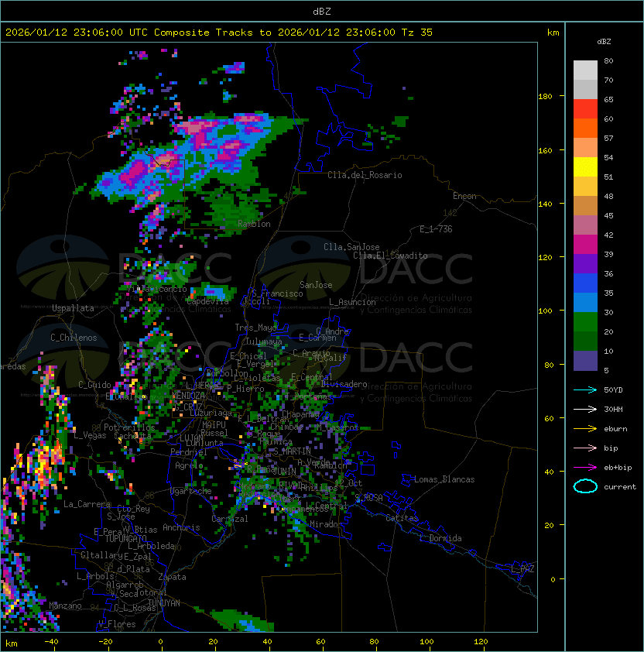Click the L_PAZ map label

point(522,569)
